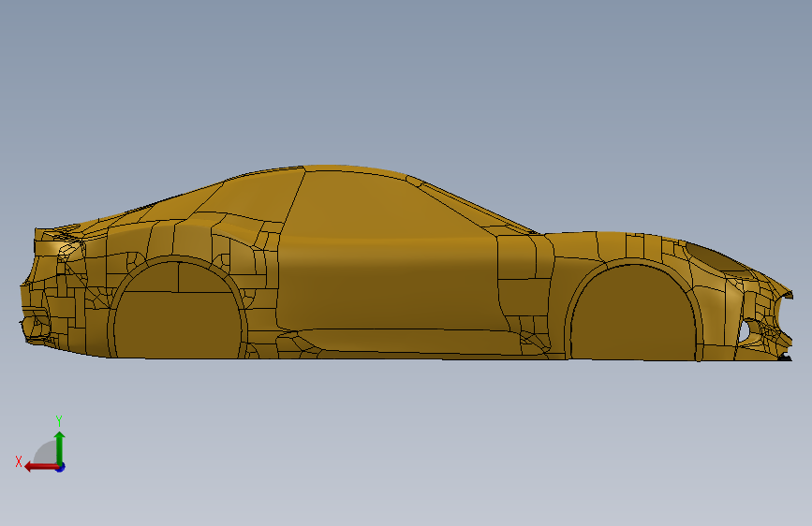Select the front wheel arch opening surface

pos(633,314)
